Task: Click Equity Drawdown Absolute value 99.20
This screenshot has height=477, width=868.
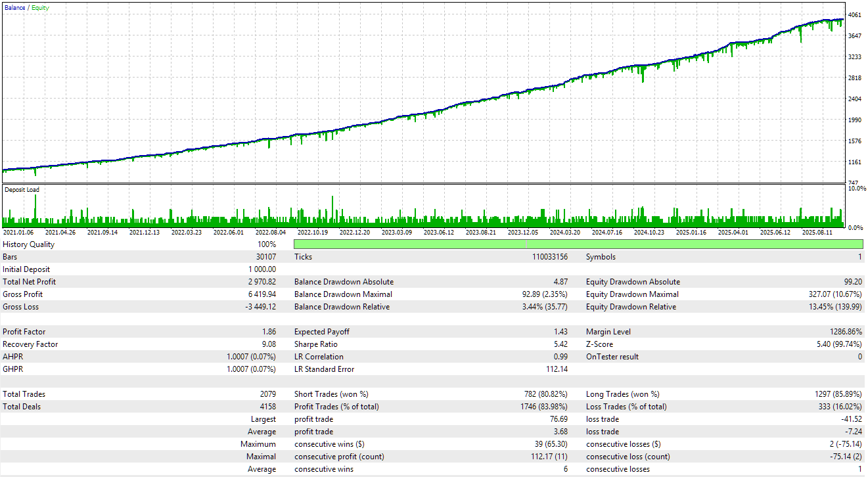Action: [x=853, y=282]
